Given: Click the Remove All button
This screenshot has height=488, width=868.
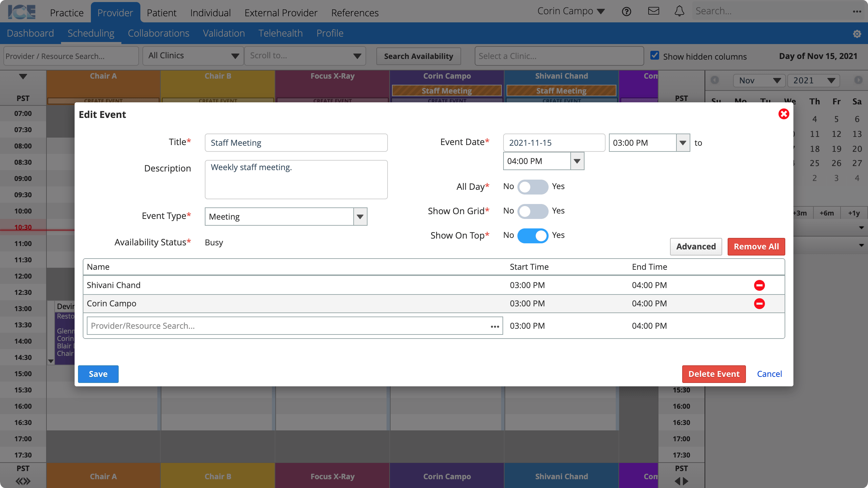Looking at the screenshot, I should point(756,247).
